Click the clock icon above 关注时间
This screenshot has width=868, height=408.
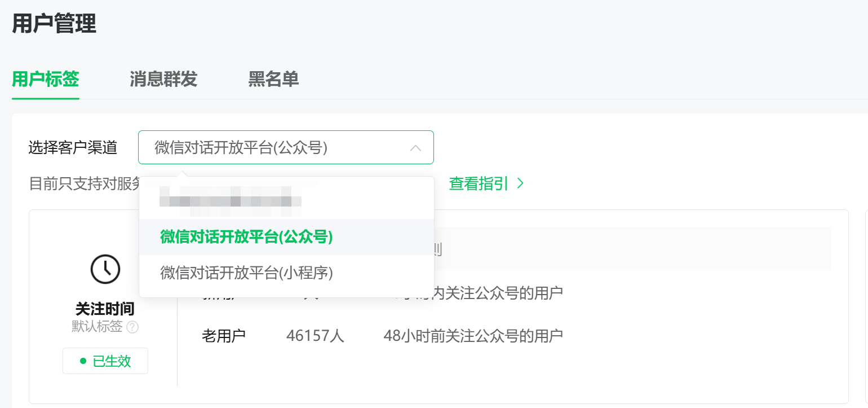105,269
